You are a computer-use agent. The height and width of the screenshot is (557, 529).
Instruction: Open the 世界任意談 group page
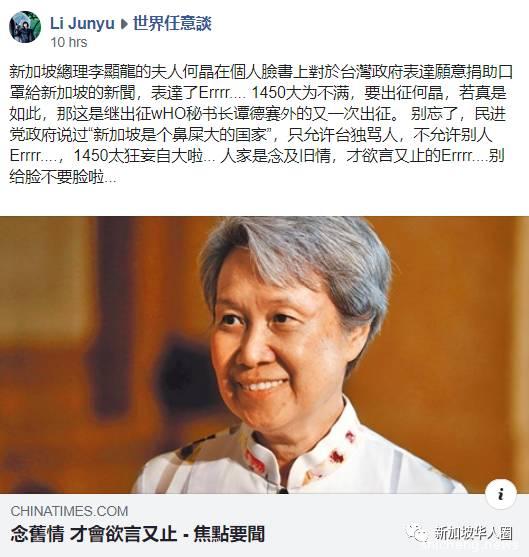[172, 24]
